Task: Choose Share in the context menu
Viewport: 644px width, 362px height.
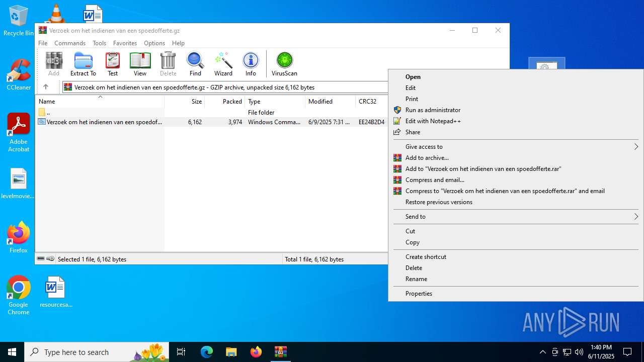Action: click(x=516, y=132)
